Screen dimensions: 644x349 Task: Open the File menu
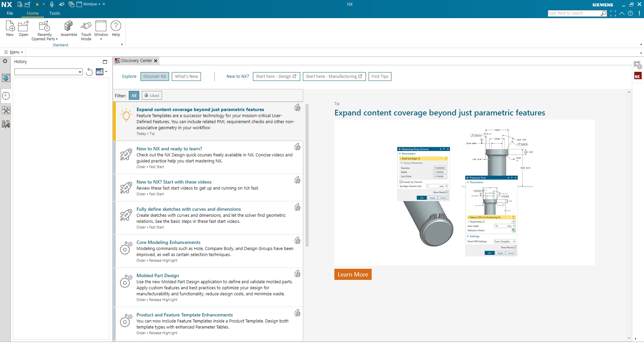pos(10,13)
